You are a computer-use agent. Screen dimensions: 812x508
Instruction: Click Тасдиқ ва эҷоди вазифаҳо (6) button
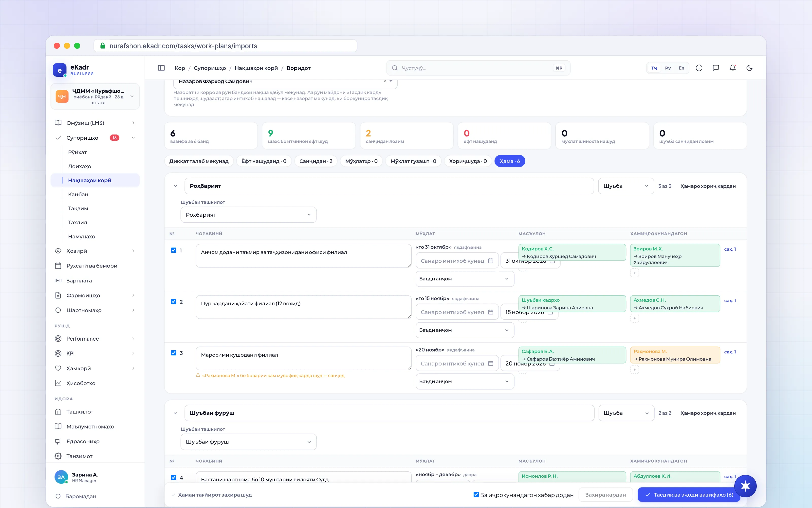pyautogui.click(x=689, y=495)
